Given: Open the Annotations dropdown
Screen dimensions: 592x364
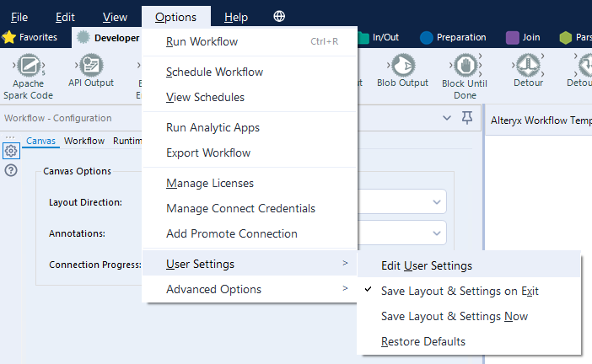Looking at the screenshot, I should click(x=437, y=233).
